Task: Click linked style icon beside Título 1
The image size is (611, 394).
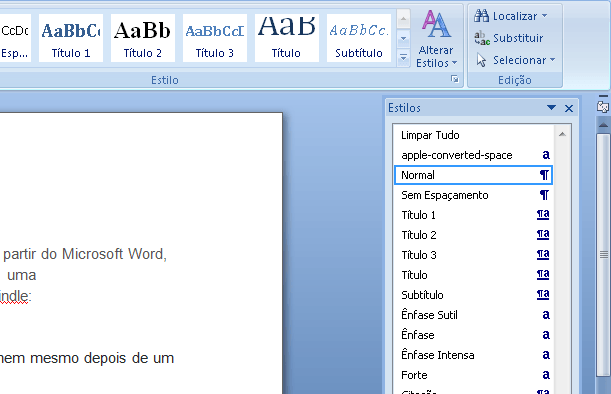Action: pyautogui.click(x=543, y=215)
